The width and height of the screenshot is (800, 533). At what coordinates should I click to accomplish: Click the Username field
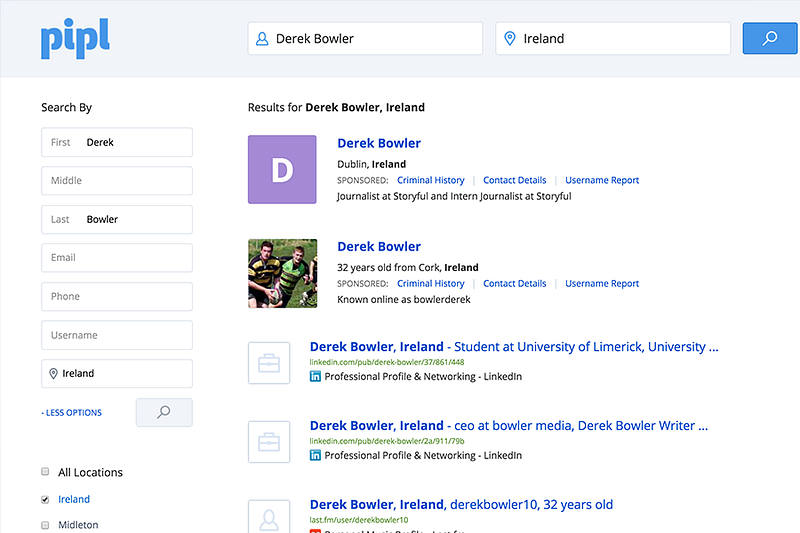[x=117, y=335]
